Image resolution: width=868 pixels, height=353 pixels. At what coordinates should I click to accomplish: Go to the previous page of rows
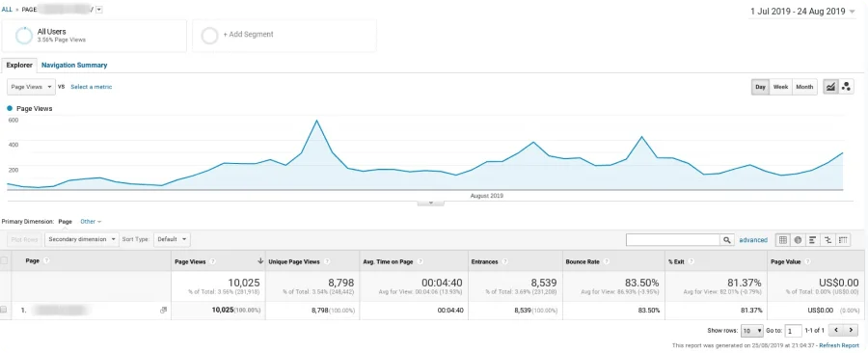click(x=836, y=330)
